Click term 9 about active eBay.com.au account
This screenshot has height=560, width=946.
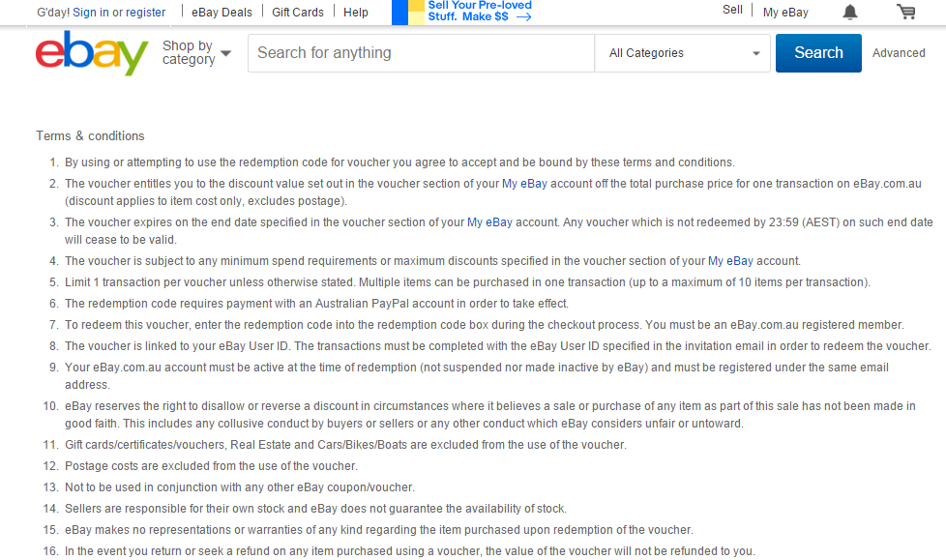point(477,375)
